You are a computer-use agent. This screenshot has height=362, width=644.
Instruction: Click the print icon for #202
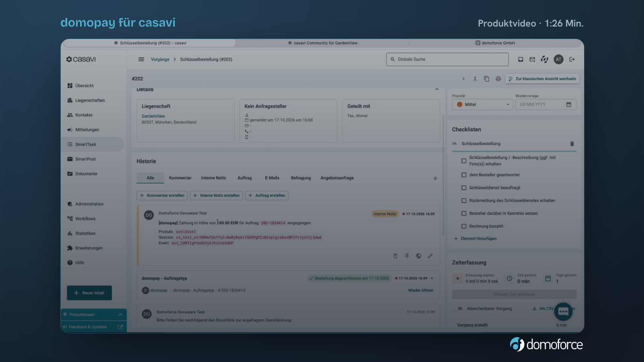click(498, 79)
